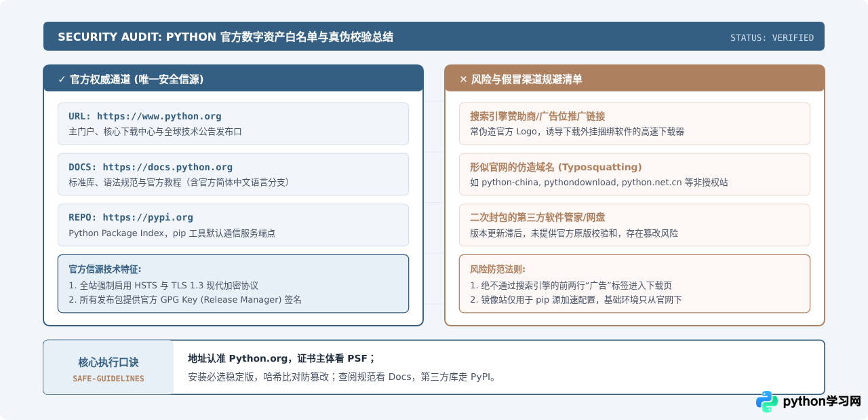Viewport: 868px width, 420px height.
Task: Click the 风险防范法则 heading
Action: pos(498,269)
